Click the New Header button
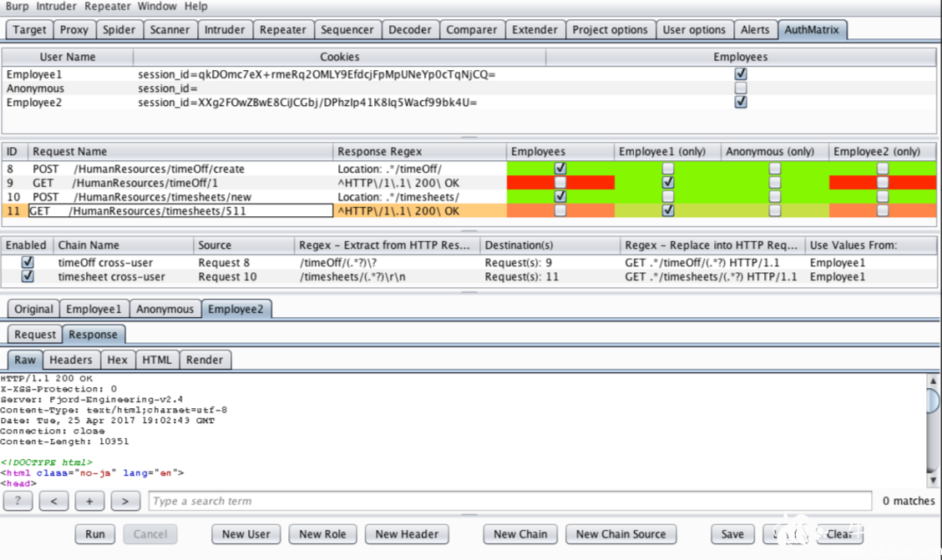This screenshot has height=560, width=942. click(x=407, y=534)
